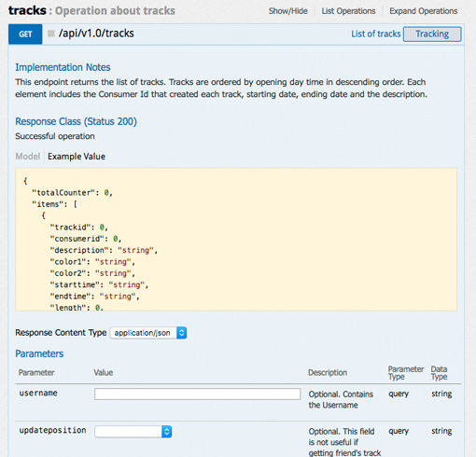Select the Tracking tag button
This screenshot has height=457, width=476.
(x=432, y=34)
